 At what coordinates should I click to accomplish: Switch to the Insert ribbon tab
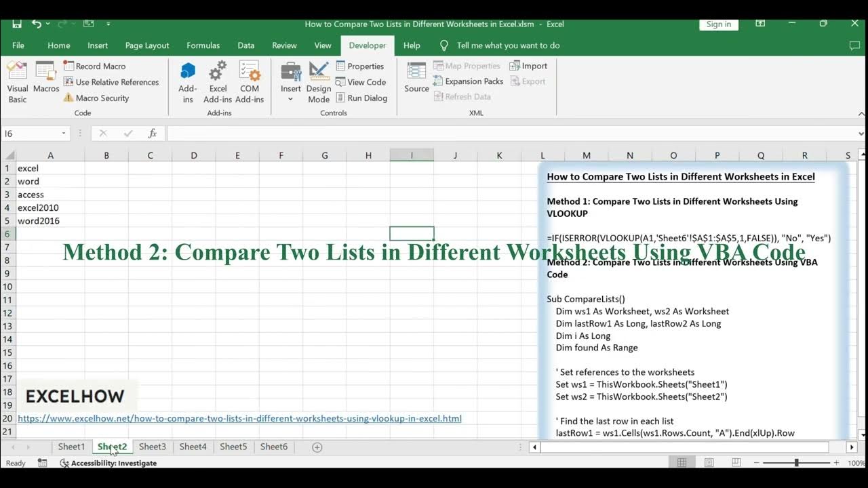tap(98, 45)
